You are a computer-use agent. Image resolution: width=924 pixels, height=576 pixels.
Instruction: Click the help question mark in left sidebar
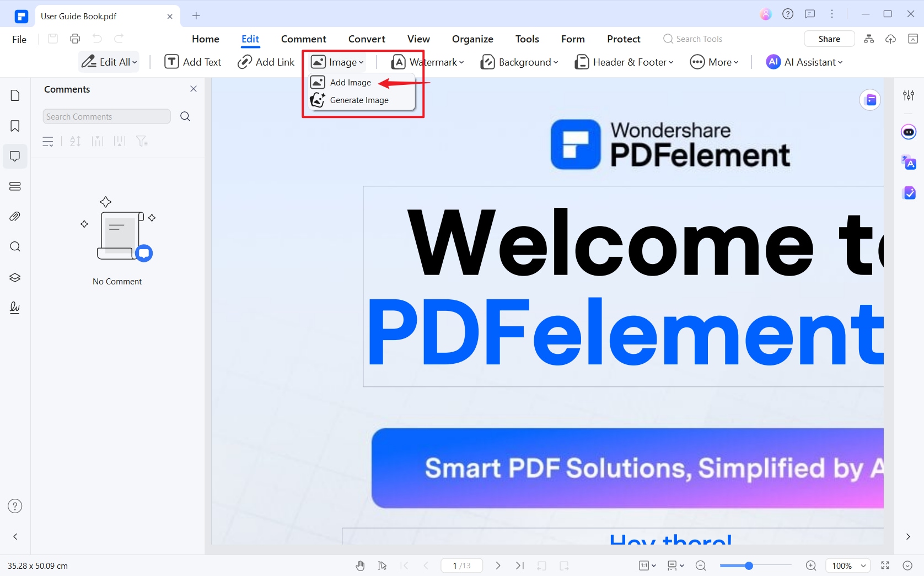pos(15,506)
